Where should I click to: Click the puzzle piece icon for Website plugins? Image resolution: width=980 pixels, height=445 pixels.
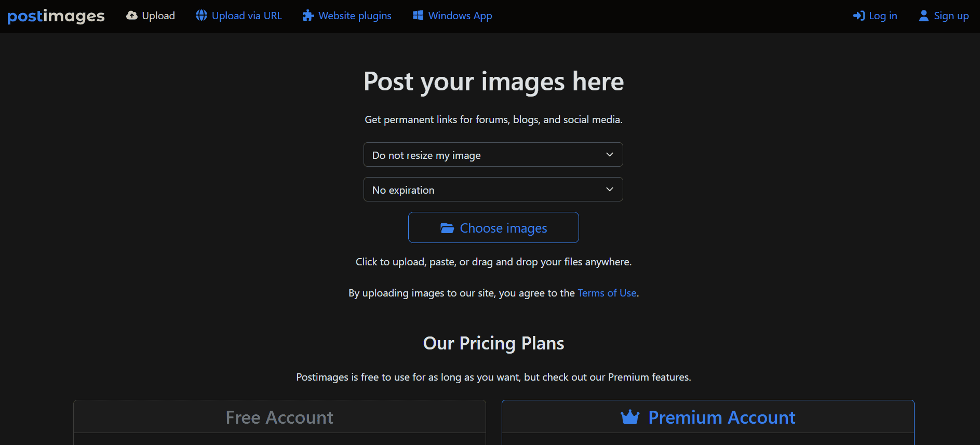point(308,16)
